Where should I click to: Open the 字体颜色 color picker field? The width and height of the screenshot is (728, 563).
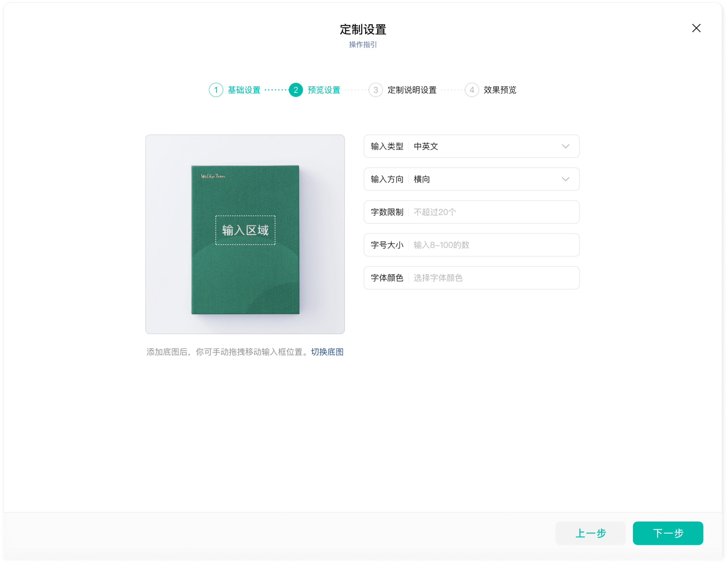(493, 278)
